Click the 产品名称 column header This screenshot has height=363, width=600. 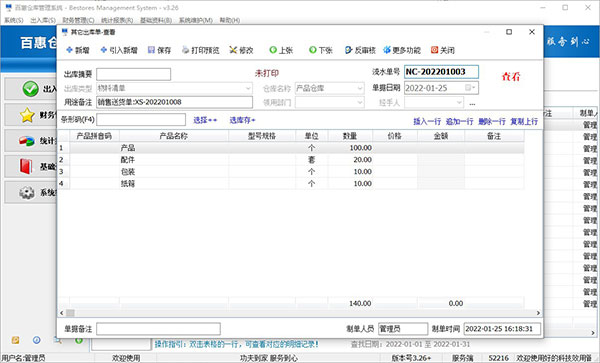click(174, 136)
